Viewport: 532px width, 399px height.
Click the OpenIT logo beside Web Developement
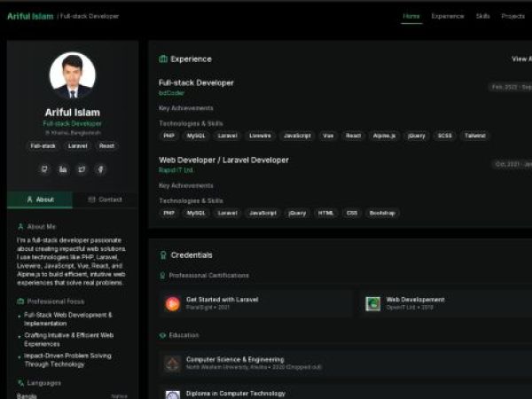click(373, 303)
